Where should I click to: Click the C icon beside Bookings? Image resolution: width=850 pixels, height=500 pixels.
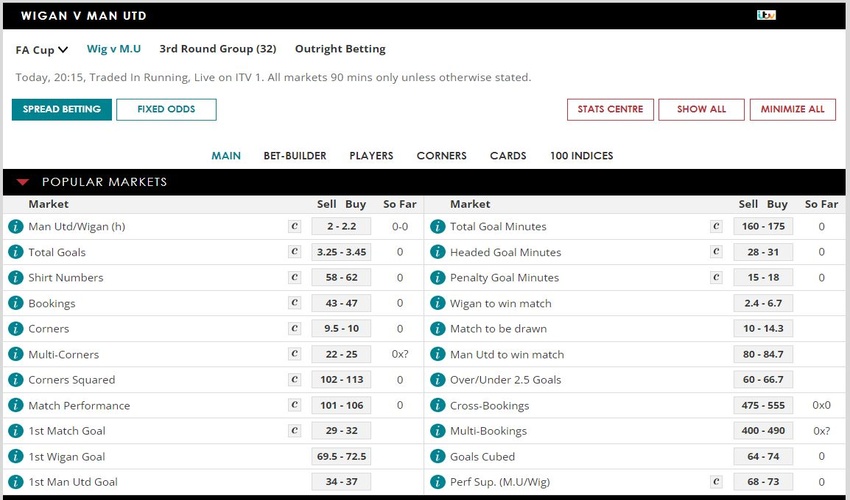(294, 303)
